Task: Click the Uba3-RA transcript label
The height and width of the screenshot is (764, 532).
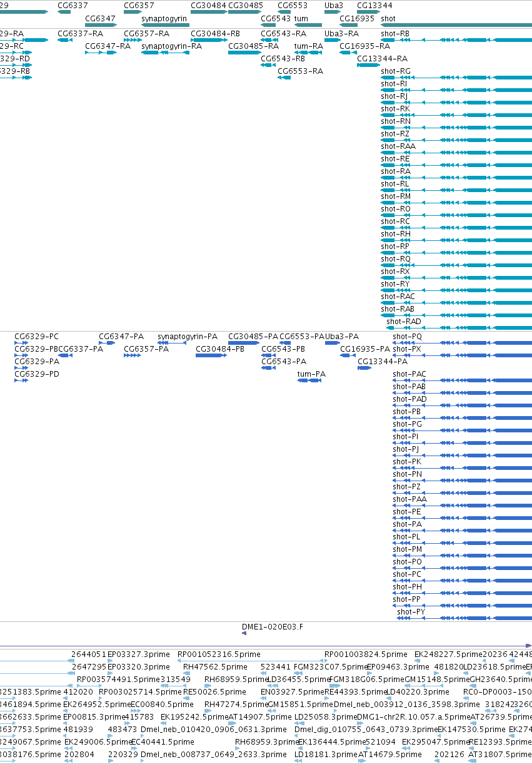Action: pyautogui.click(x=341, y=34)
